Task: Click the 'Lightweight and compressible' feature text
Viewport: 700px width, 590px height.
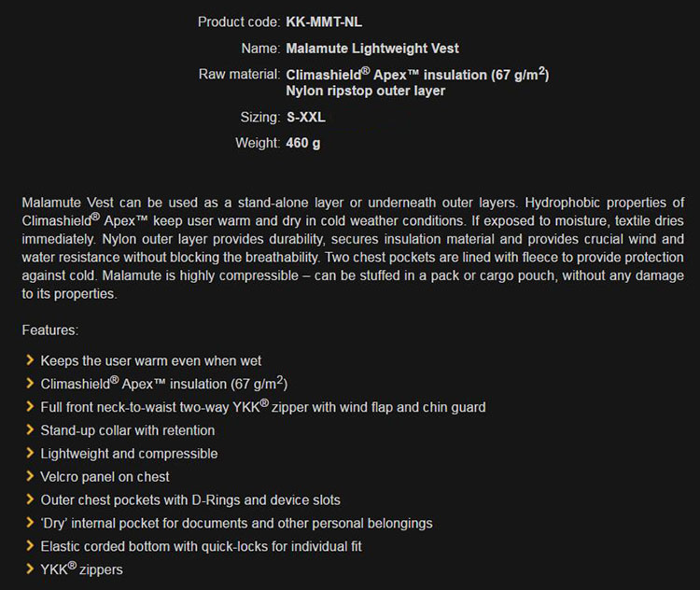Action: pyautogui.click(x=129, y=454)
